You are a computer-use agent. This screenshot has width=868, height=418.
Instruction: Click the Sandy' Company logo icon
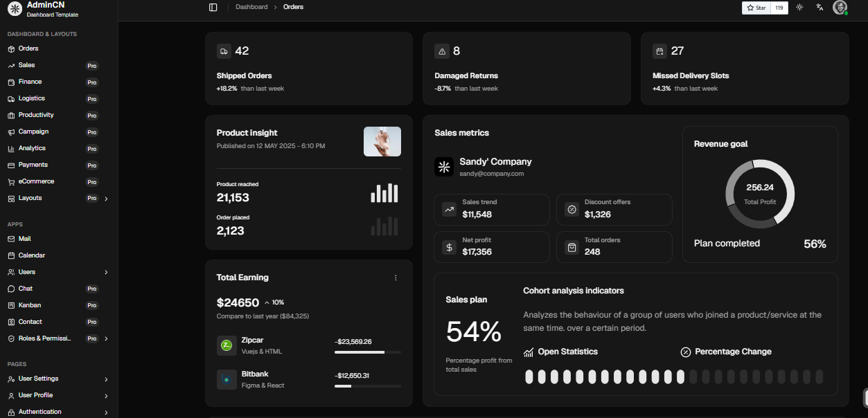(x=444, y=167)
